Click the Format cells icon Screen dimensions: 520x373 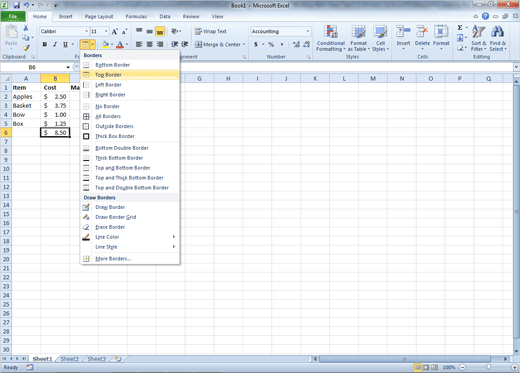[x=441, y=32]
